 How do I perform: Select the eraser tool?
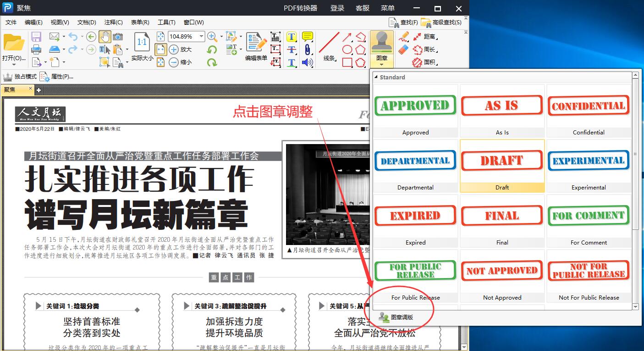403,49
